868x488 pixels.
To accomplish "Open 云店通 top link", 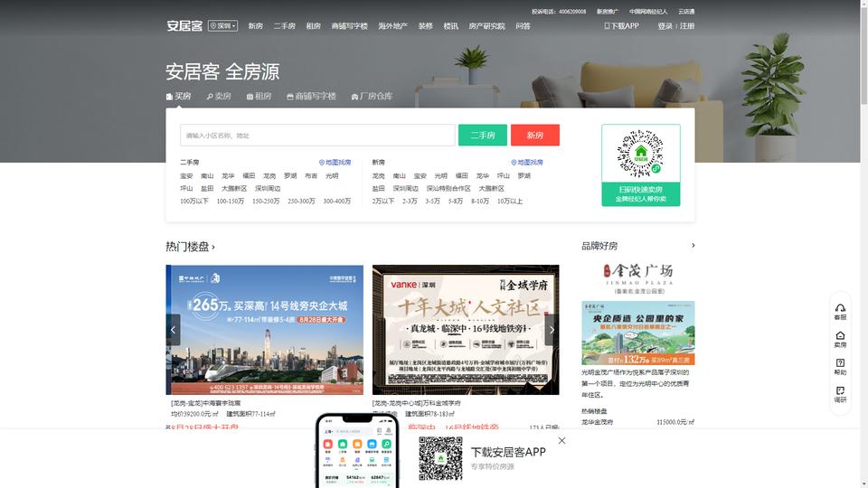I will click(686, 12).
